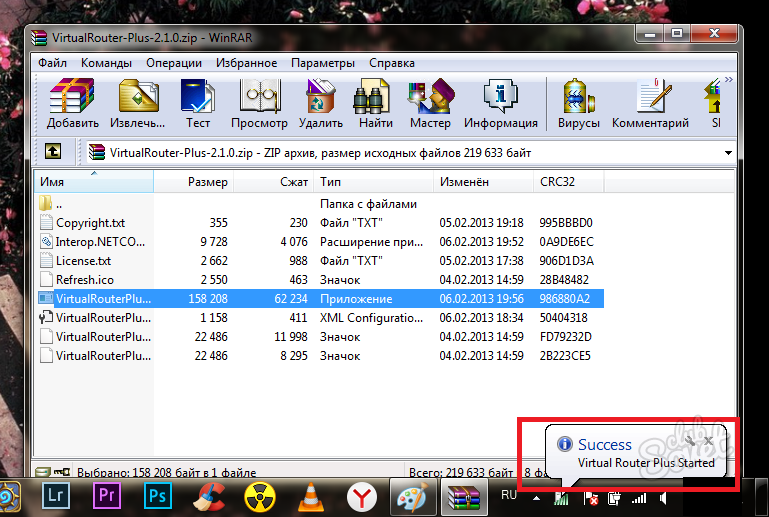
Task: Close the Success notification balloon
Action: [708, 440]
